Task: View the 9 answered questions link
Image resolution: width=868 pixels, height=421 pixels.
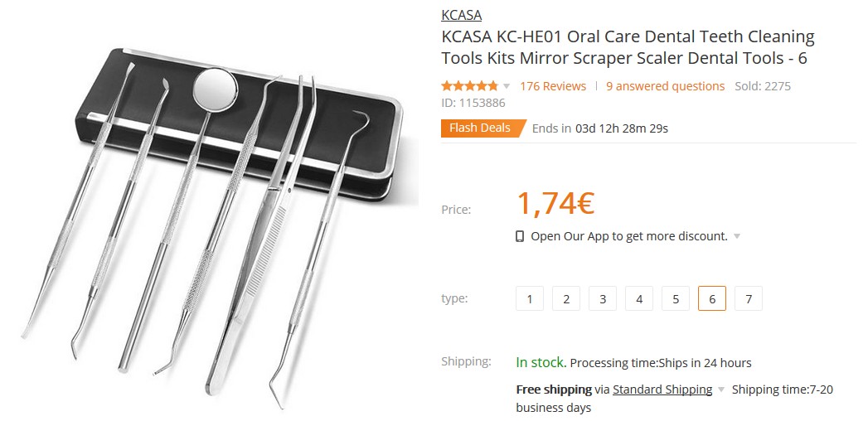Action: pos(666,86)
